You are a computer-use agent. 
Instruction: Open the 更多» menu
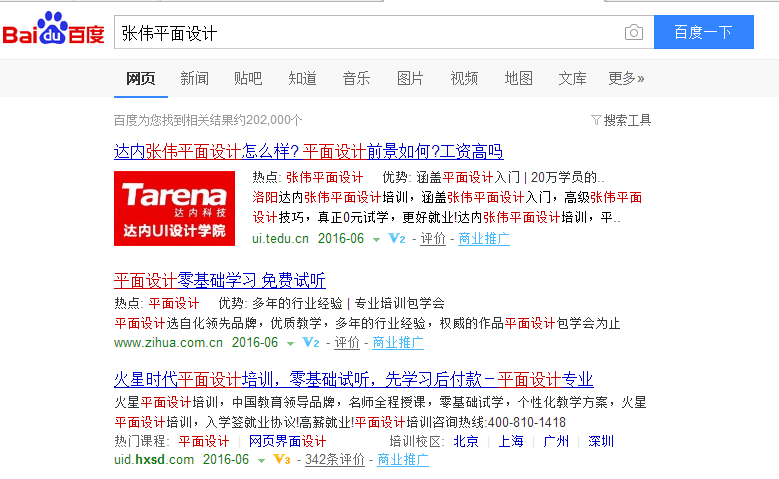click(626, 79)
